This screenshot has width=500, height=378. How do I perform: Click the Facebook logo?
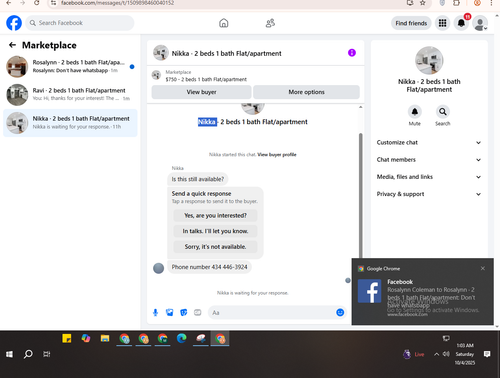(14, 23)
